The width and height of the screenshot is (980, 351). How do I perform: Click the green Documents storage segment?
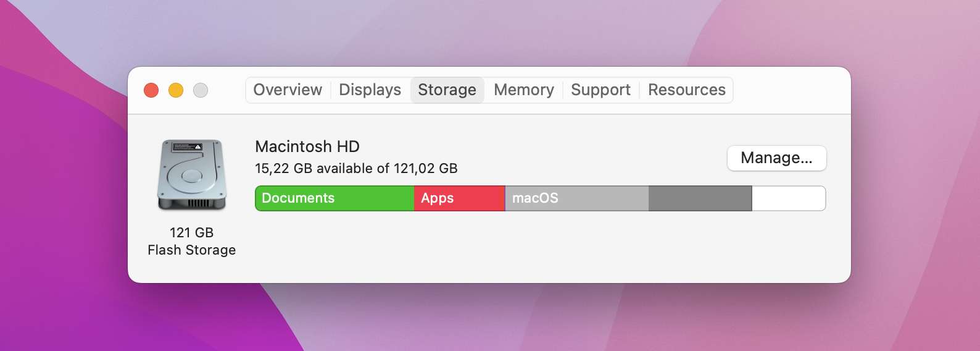pos(334,198)
